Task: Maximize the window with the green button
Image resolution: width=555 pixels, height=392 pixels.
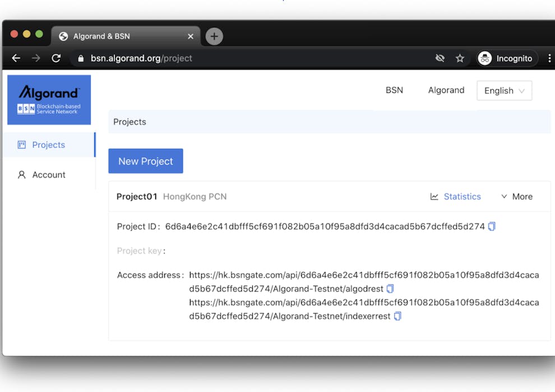Action: (x=39, y=34)
